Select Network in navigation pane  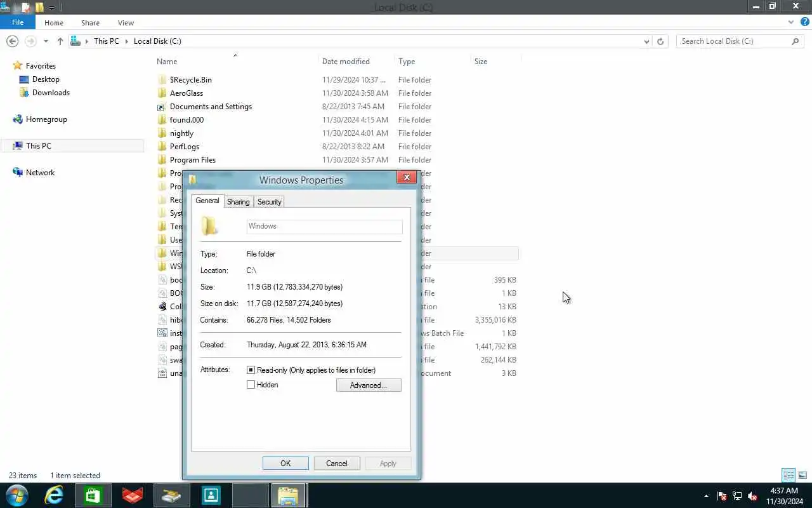click(x=40, y=173)
